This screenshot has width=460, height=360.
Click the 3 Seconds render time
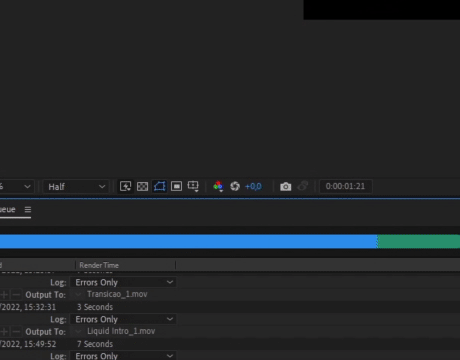[95, 307]
